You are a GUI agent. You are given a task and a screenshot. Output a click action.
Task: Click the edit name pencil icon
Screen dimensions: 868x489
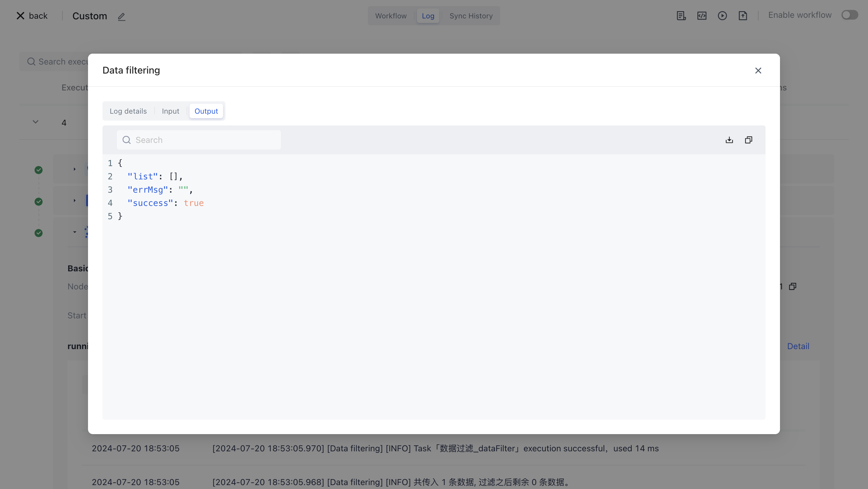pos(122,17)
